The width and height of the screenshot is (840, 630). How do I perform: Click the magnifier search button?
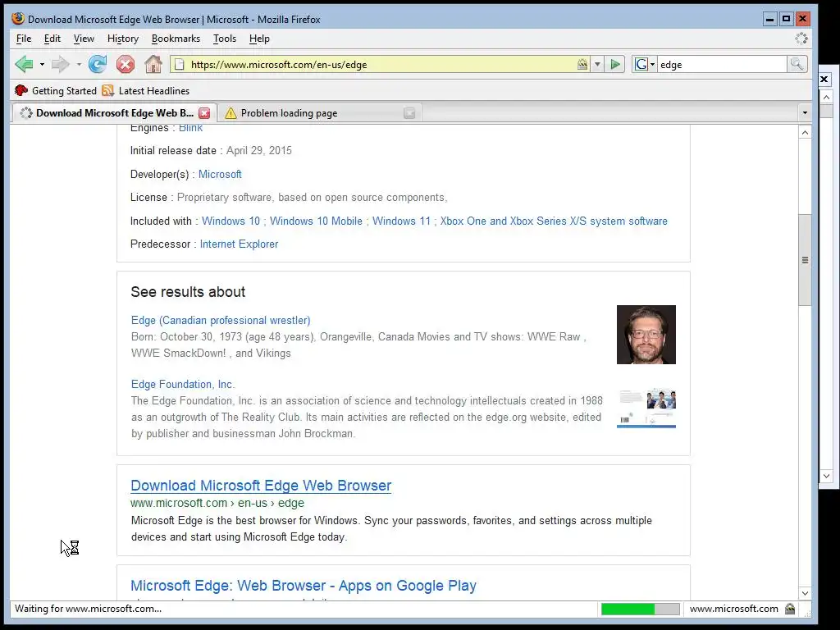click(797, 65)
